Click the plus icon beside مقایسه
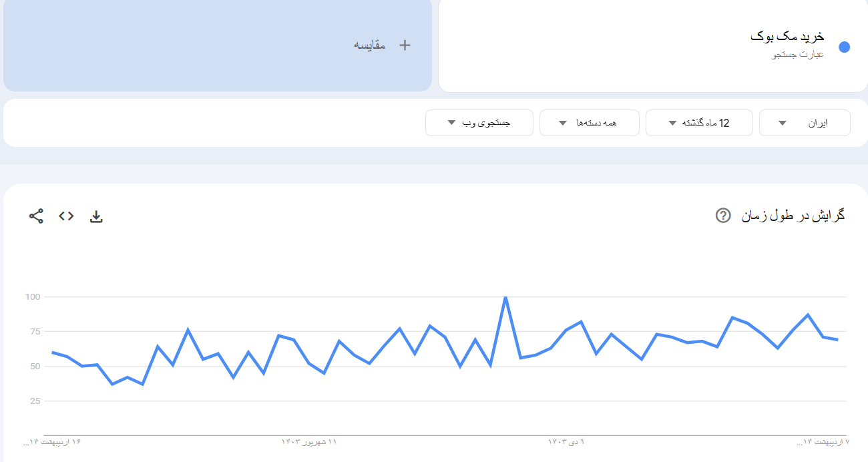868x462 pixels. pos(405,45)
